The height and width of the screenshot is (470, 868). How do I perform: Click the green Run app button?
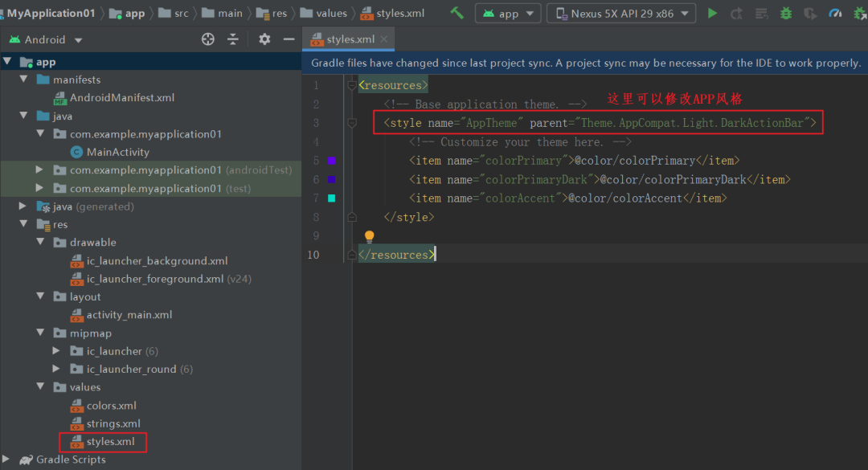point(712,14)
